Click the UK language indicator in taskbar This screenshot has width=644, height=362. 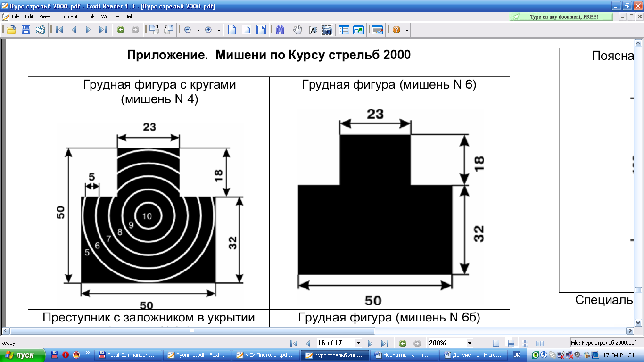pos(517,355)
